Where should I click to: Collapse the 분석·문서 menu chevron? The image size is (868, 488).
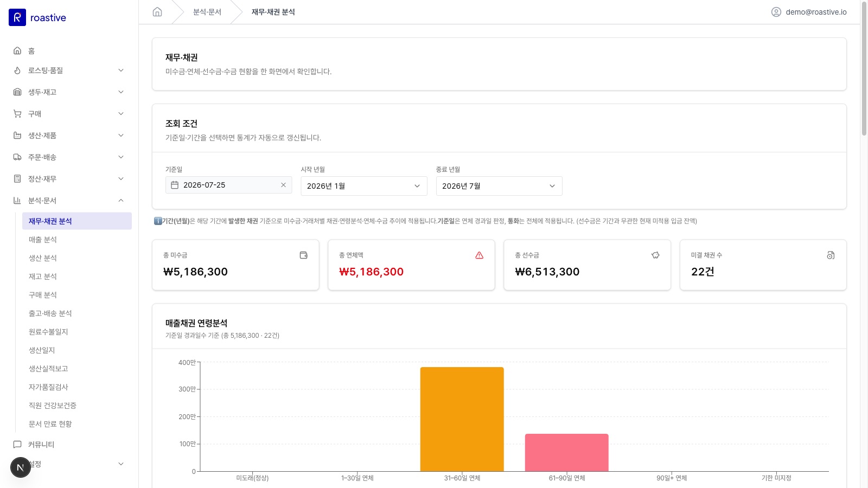click(121, 201)
